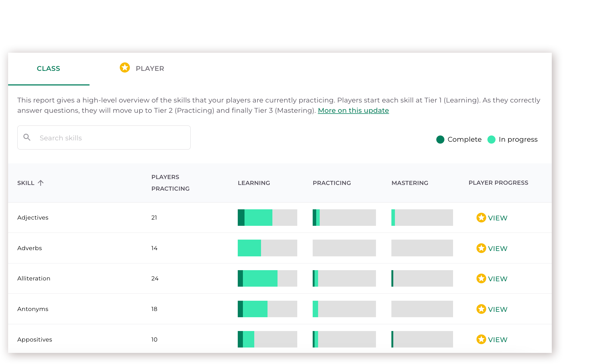
Task: Click the star icon next to Alliteration VIEW
Action: click(481, 279)
